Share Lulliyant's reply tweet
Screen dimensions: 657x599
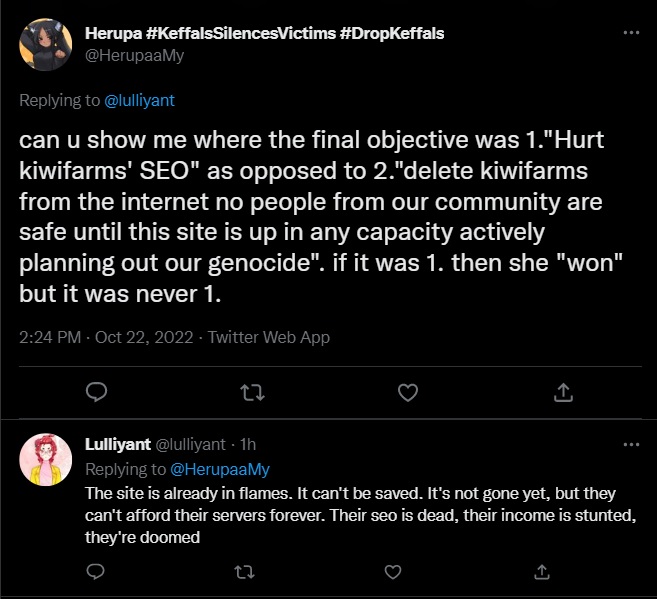(x=541, y=571)
